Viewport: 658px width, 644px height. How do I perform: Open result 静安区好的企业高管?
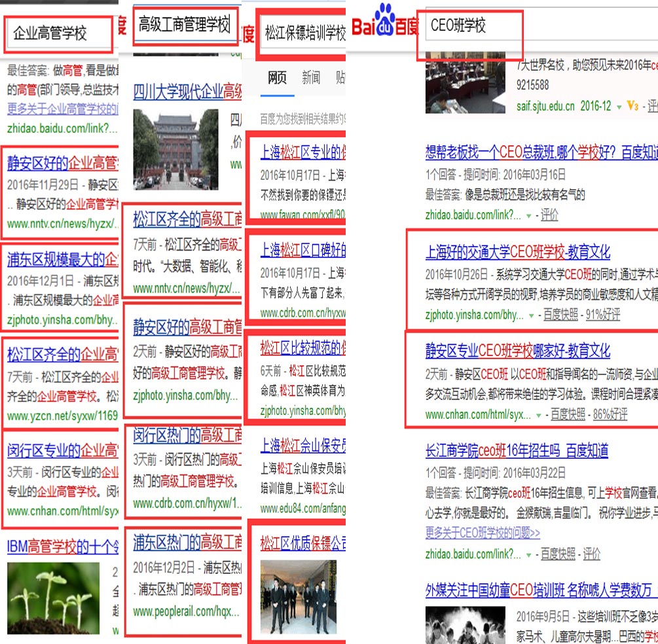point(63,163)
